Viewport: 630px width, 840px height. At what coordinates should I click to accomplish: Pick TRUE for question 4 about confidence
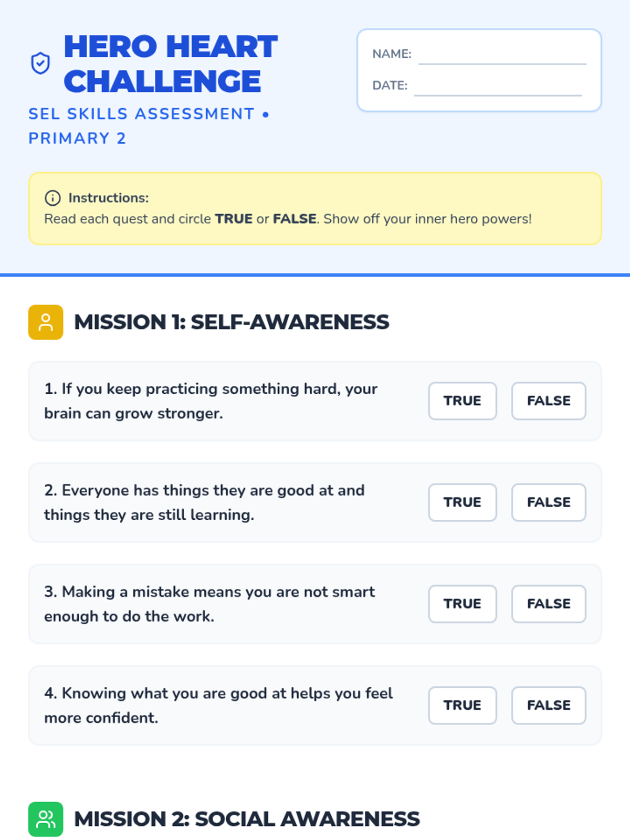462,705
